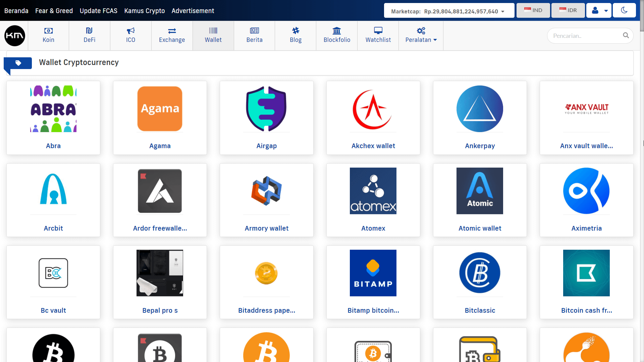
Task: Click the Akchex wallet name link
Action: click(373, 146)
